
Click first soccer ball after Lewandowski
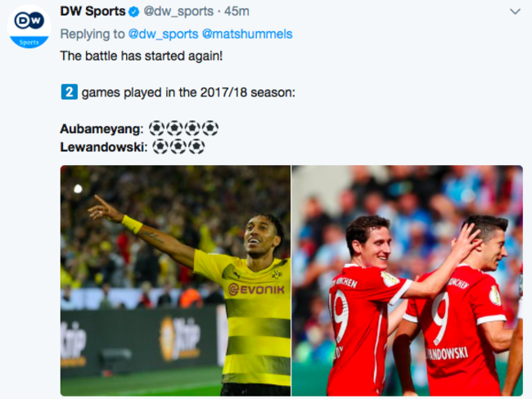coord(160,147)
